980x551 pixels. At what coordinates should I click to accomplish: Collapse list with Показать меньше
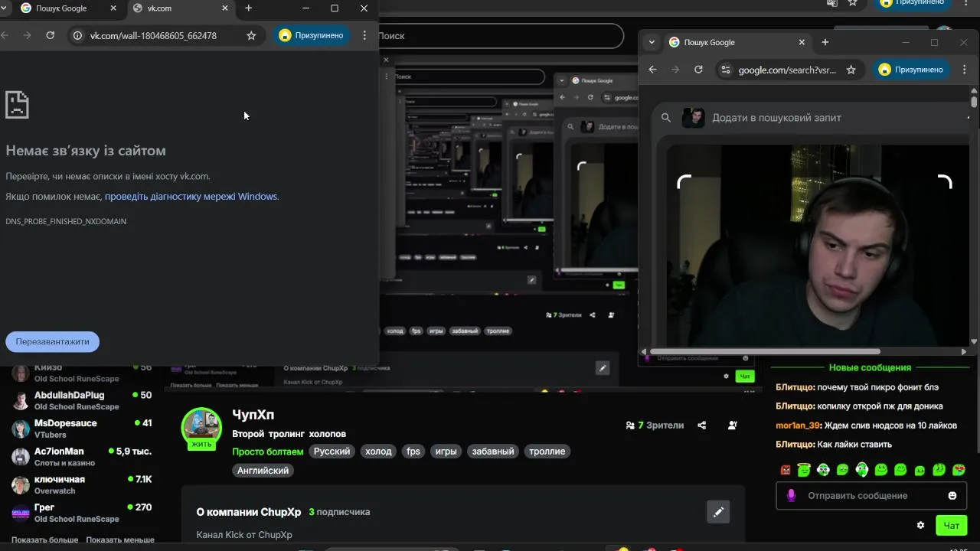click(x=120, y=540)
